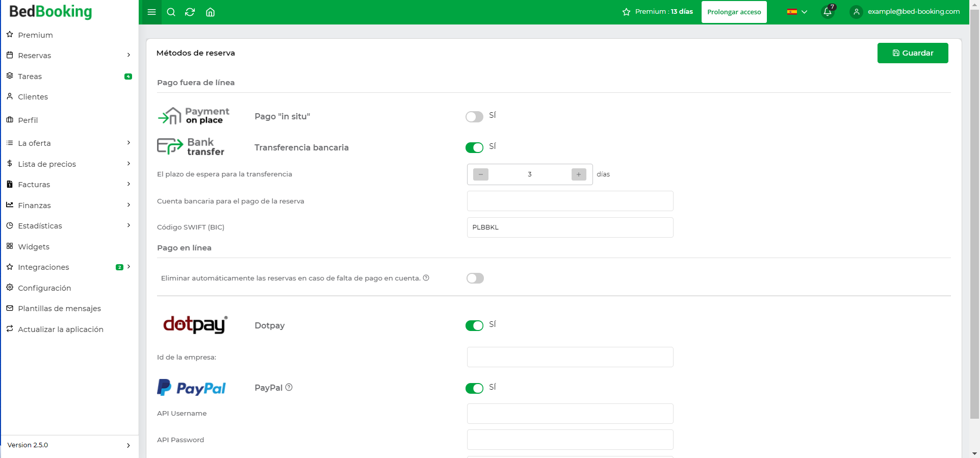
Task: Expand the Finanzas chevron
Action: (128, 205)
